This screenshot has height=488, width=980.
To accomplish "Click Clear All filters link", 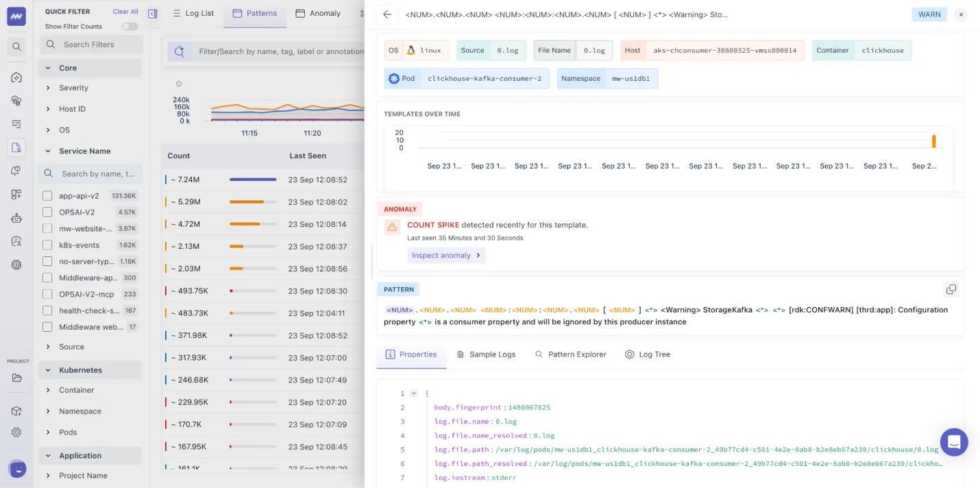I will click(x=125, y=12).
